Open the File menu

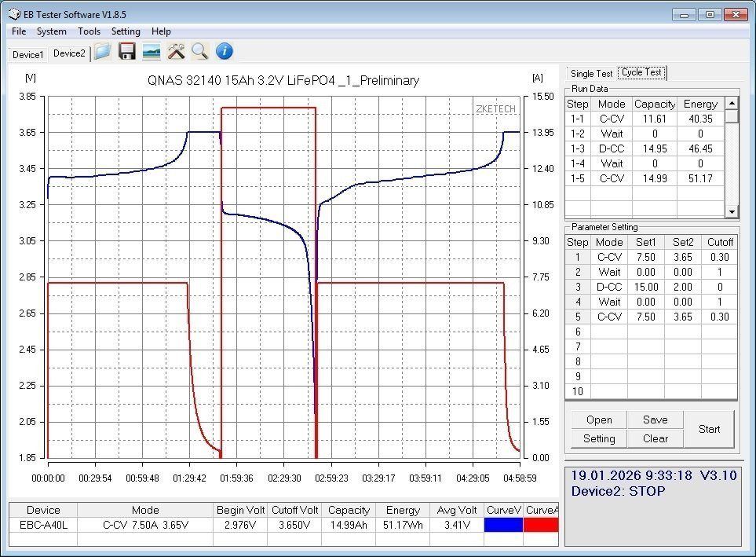pyautogui.click(x=19, y=31)
